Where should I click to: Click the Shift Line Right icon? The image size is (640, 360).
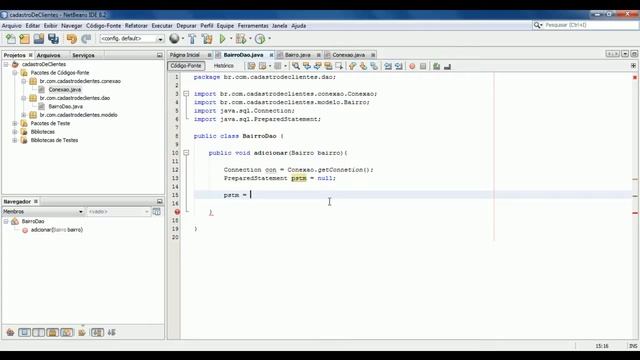tap(398, 66)
